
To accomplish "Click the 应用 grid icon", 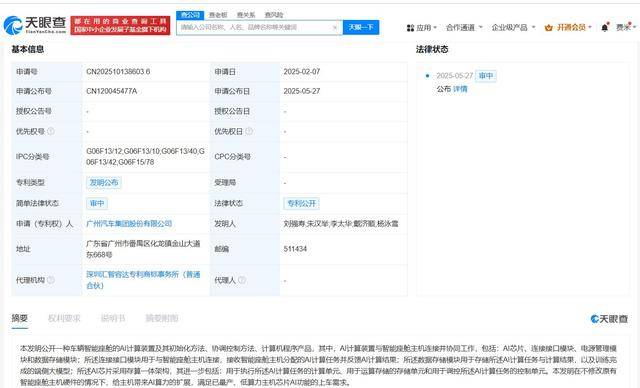I will coord(411,28).
